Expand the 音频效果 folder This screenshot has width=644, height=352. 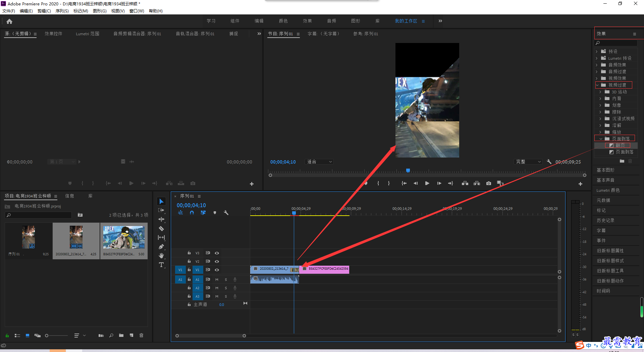(596, 65)
